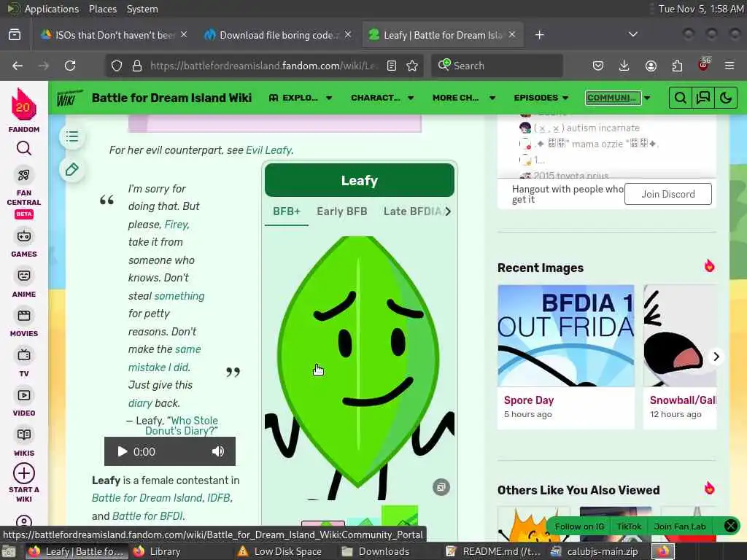Open the list all tabs chevron

click(632, 34)
